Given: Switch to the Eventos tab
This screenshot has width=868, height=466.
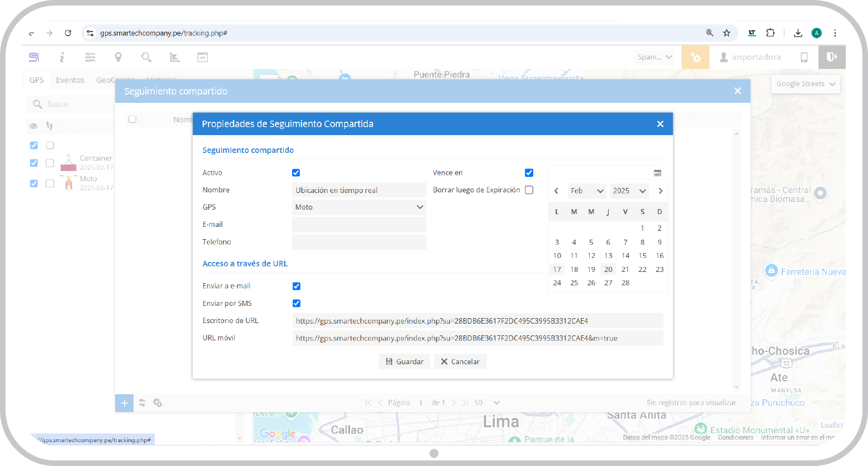Looking at the screenshot, I should [x=70, y=80].
